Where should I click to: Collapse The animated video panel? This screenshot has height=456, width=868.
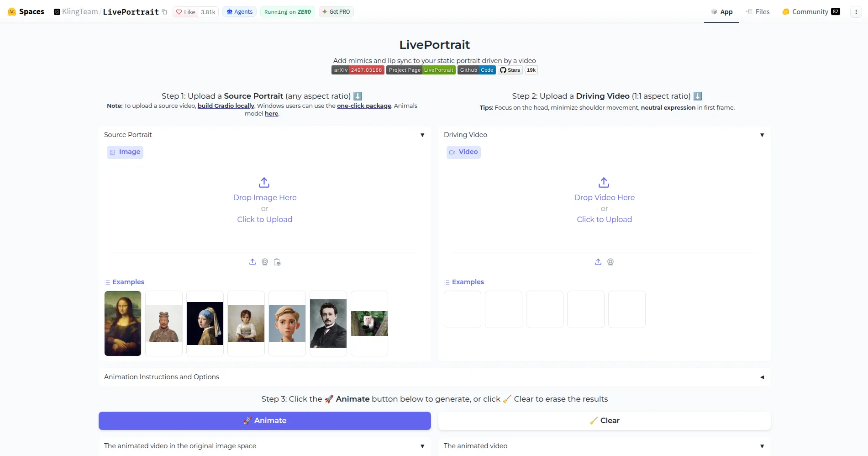pyautogui.click(x=762, y=446)
